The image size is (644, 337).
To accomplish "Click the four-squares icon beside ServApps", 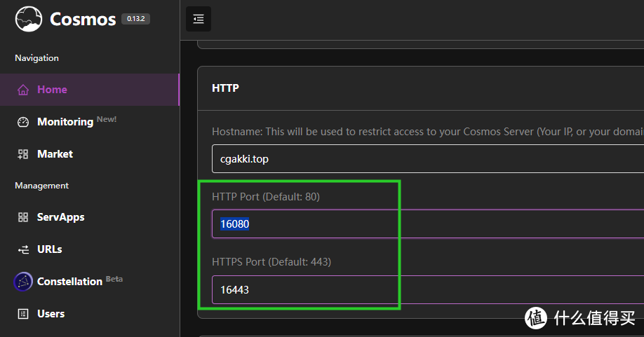I will (x=23, y=217).
